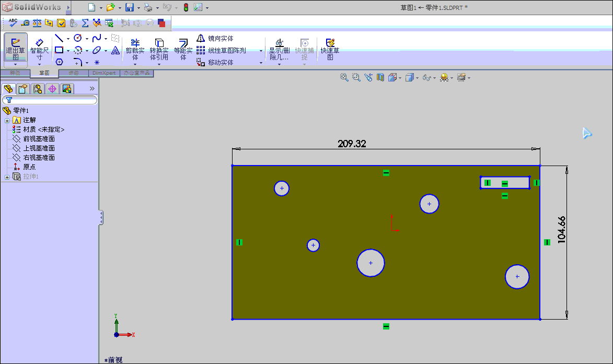Open Mass Properties scales icon
The height and width of the screenshot is (364, 613).
(37, 23)
